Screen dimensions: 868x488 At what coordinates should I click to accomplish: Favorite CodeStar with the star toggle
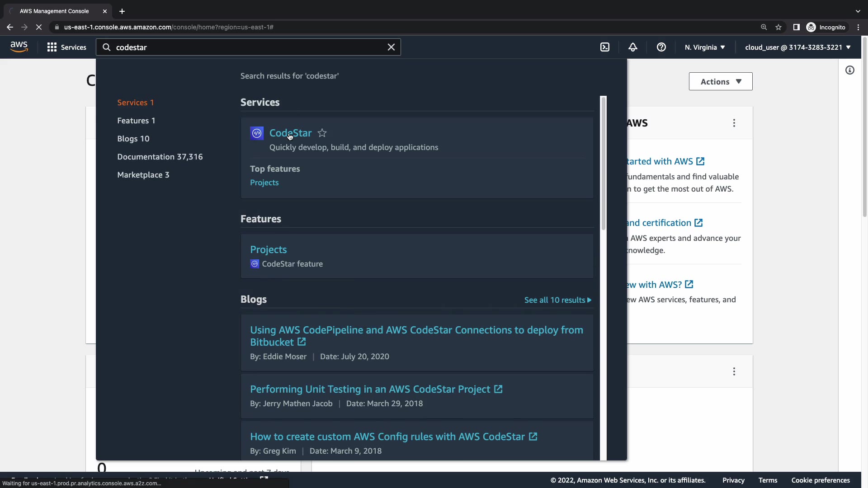tap(322, 133)
